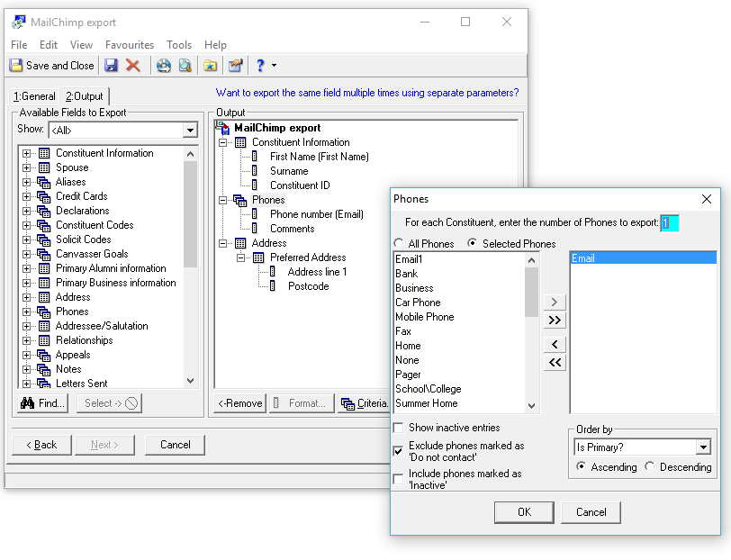Open the Show field filter dropdown
The image size is (731, 560).
click(x=190, y=130)
